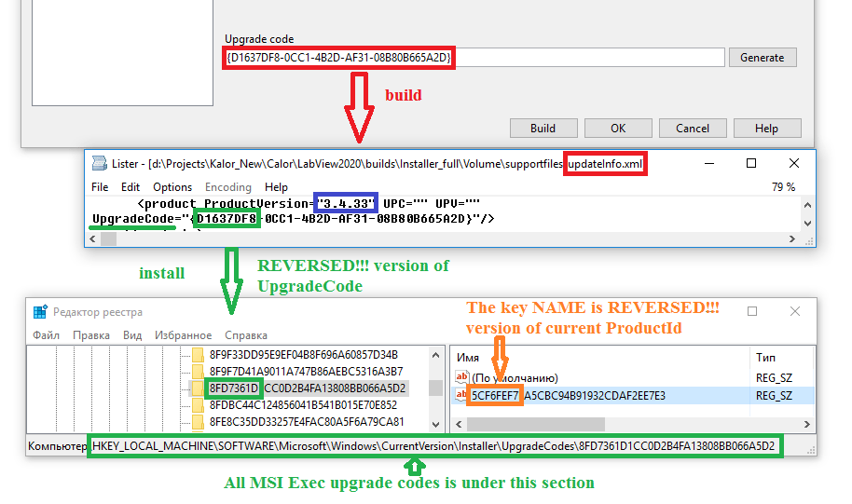Select key 8F9F33DD95E9EF04B8F696A60857D34B
This screenshot has width=852, height=504.
tap(304, 355)
